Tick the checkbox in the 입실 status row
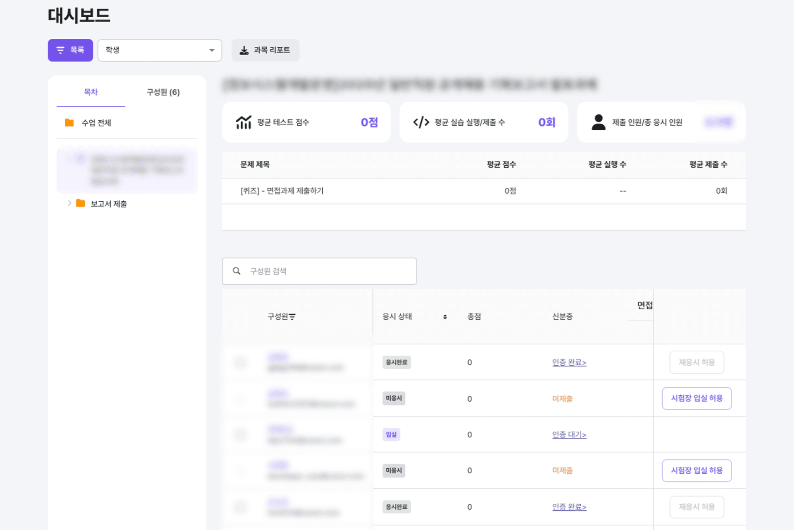This screenshot has width=796, height=532. point(240,435)
